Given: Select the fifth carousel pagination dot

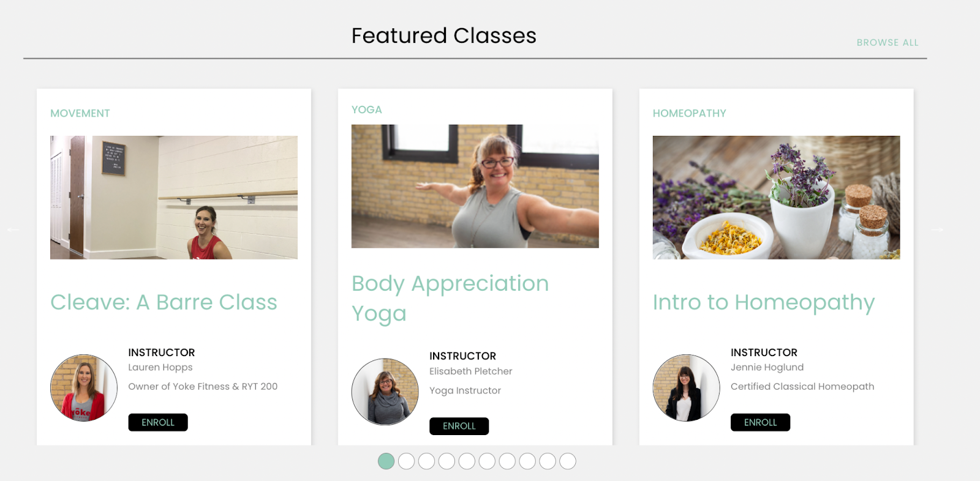Looking at the screenshot, I should coord(467,461).
